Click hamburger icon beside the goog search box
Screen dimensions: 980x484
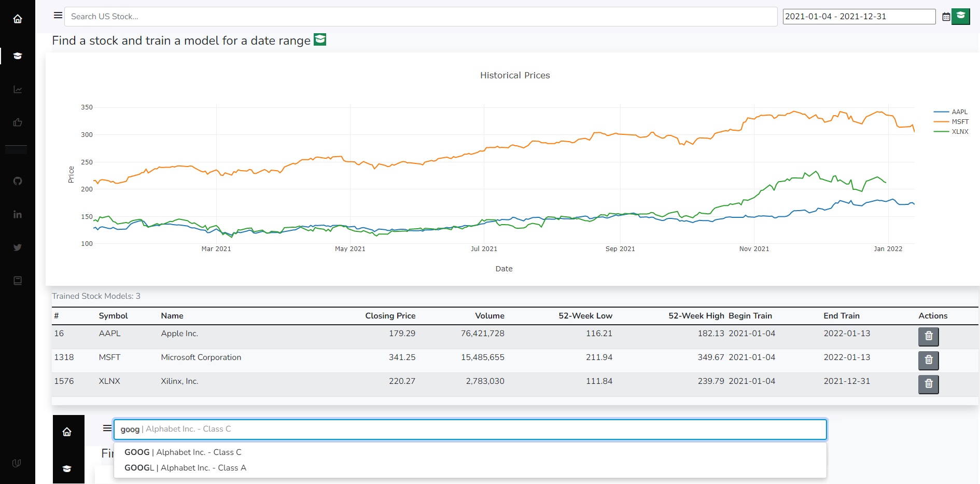(107, 428)
